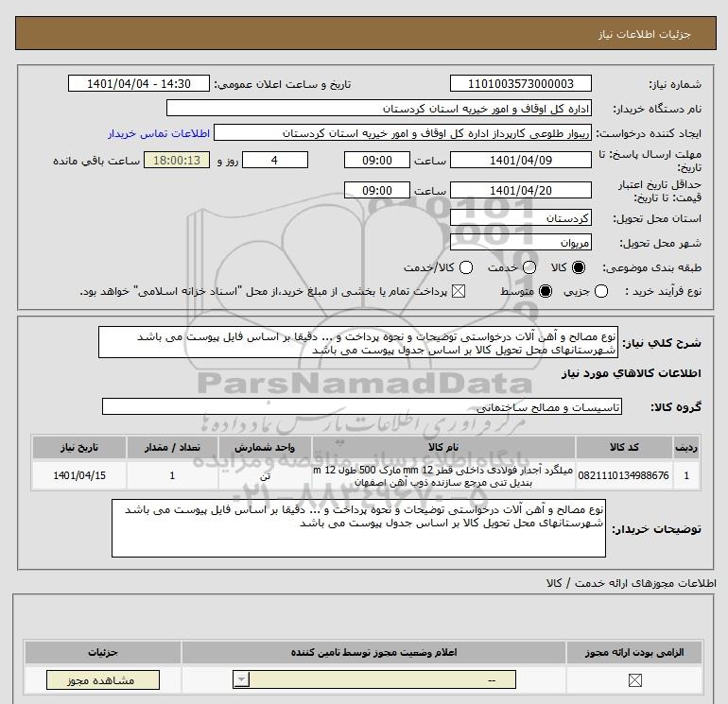This screenshot has height=704, width=728.
Task: Click the need date cell 1401/04/15
Action: coord(79,475)
